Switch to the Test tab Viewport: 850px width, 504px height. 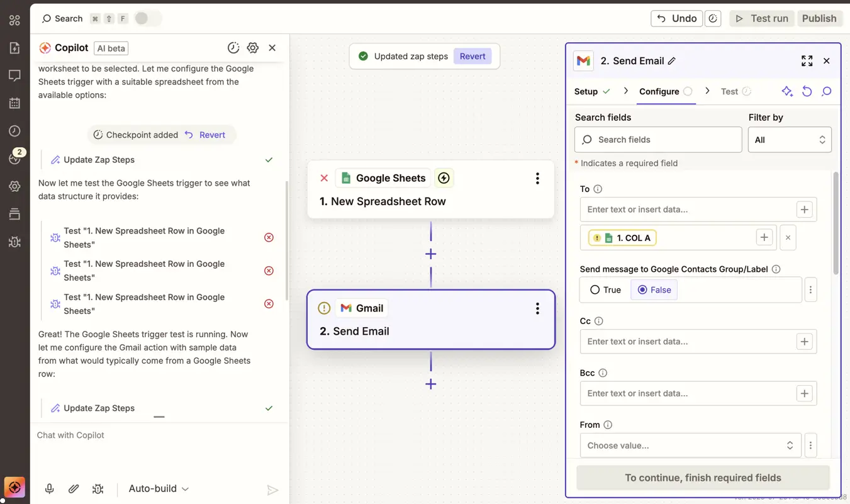pyautogui.click(x=730, y=91)
